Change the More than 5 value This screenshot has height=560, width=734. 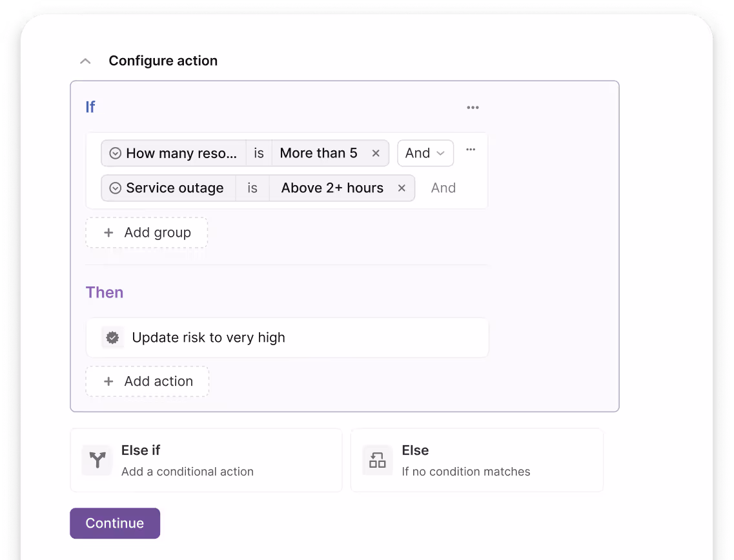tap(318, 154)
